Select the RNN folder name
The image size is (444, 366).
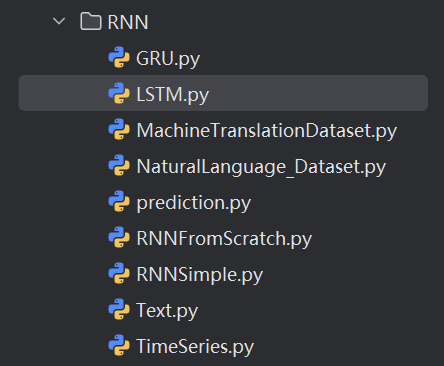pos(128,22)
